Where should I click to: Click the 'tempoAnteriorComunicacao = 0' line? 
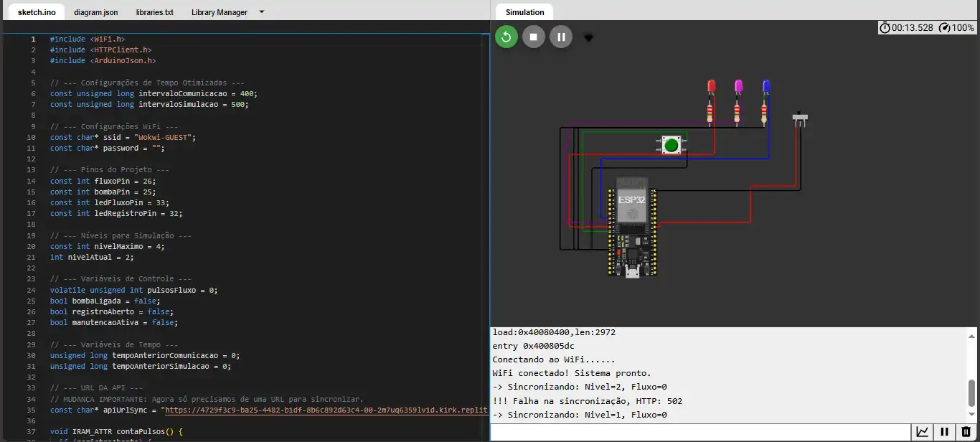pos(145,355)
